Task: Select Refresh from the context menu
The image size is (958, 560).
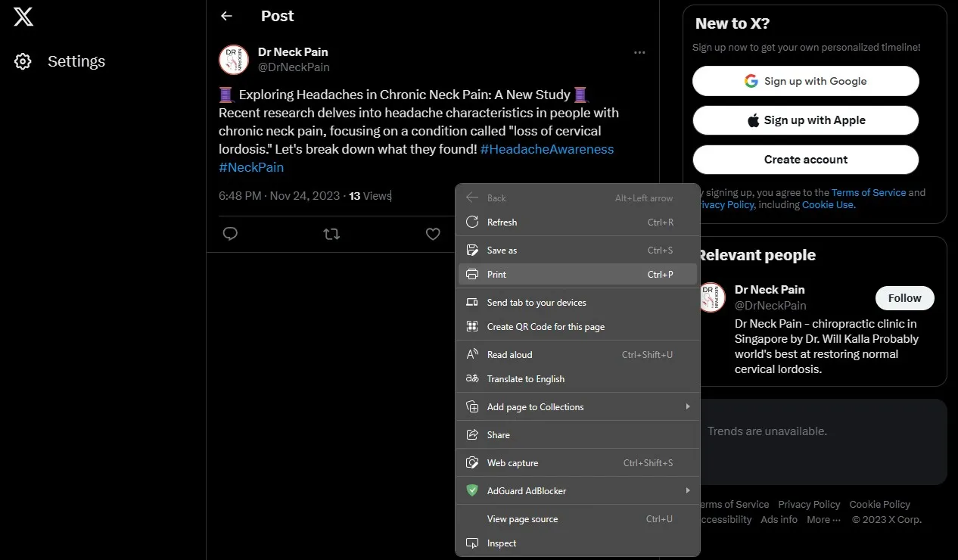Action: [502, 222]
